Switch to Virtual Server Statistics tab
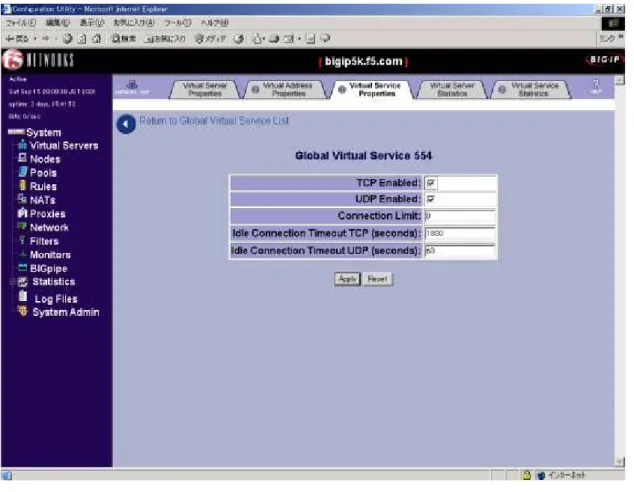 pos(452,89)
